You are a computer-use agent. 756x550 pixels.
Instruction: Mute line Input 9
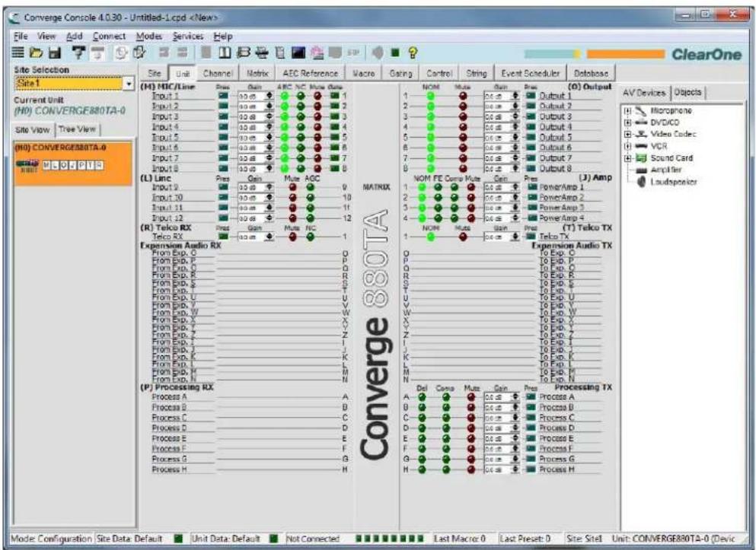(x=292, y=187)
